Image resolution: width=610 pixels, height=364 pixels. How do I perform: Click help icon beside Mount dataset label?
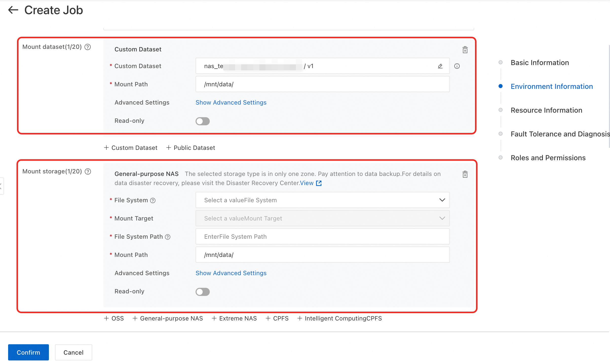coord(88,47)
